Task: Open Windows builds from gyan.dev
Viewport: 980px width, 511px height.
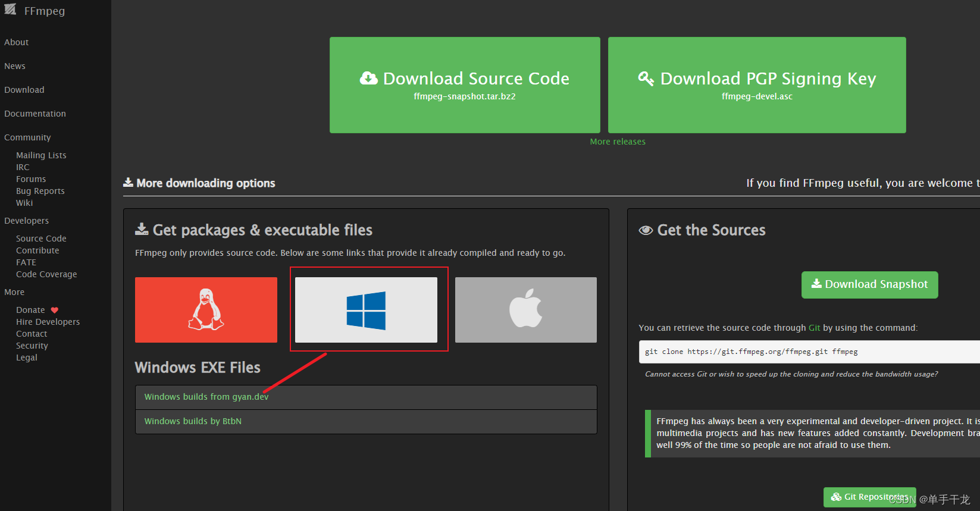Action: pyautogui.click(x=206, y=397)
